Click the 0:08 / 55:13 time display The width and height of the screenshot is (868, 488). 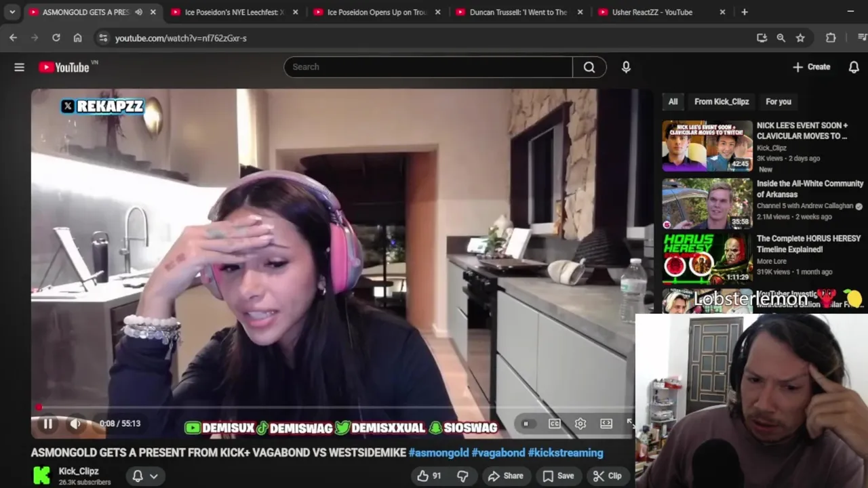(x=120, y=424)
